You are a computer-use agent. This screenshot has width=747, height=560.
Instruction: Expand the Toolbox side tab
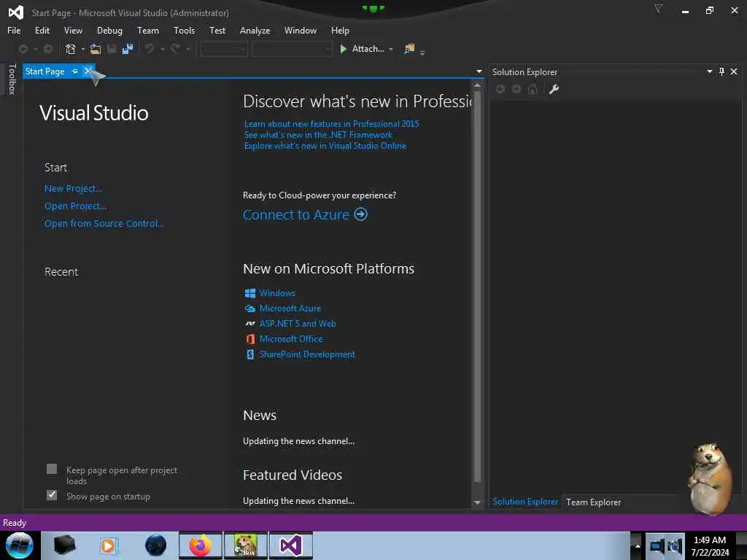pos(12,79)
